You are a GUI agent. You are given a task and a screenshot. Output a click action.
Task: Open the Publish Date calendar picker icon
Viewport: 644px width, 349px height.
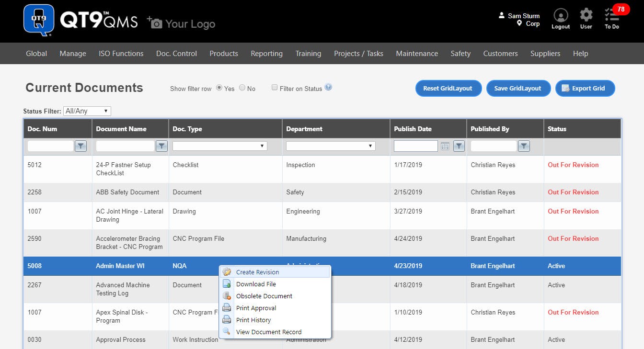(445, 146)
